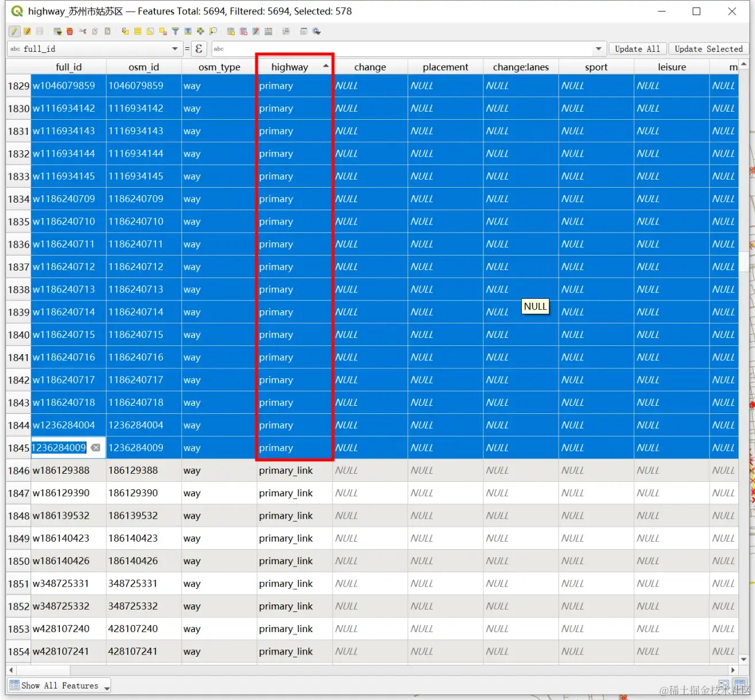Click full_id cell w1186240709
755x700 pixels.
point(68,199)
